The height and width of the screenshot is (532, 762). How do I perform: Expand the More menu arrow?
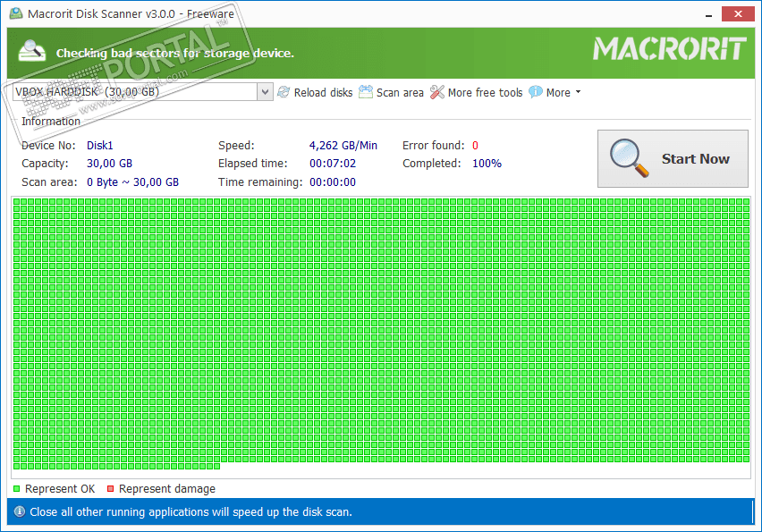point(578,92)
